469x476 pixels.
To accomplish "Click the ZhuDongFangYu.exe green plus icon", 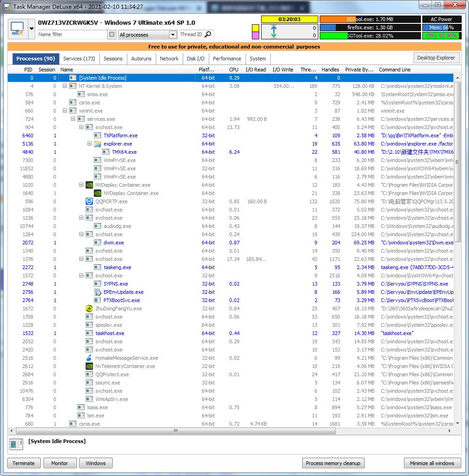I will click(89, 308).
